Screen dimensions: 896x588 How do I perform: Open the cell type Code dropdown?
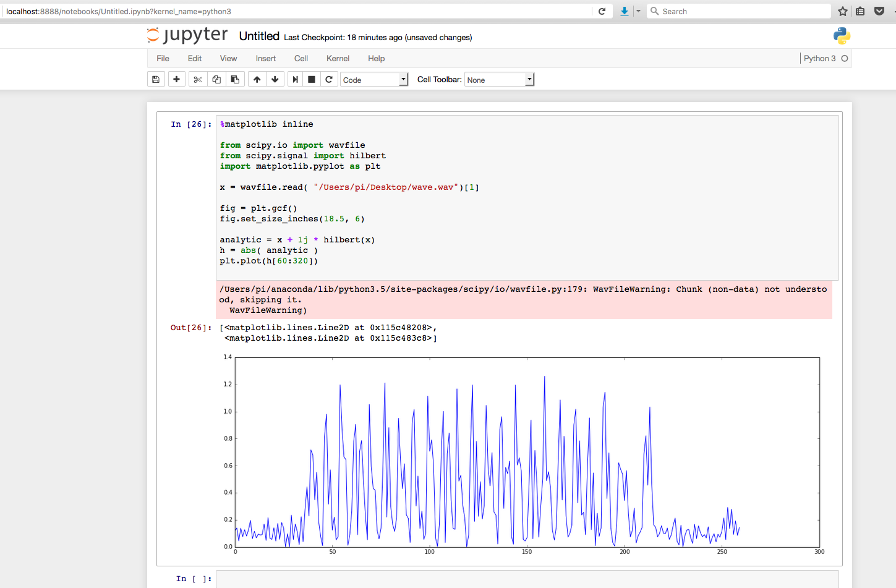click(374, 79)
